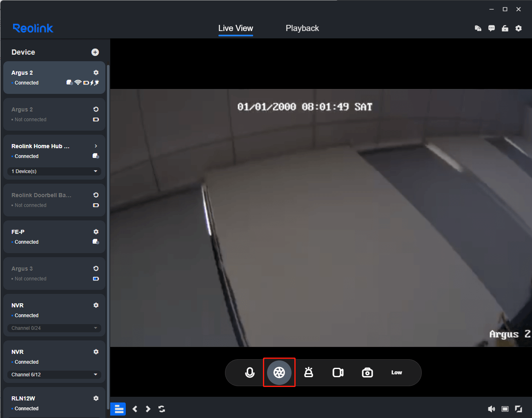Viewport: 532px width, 418px height.
Task: Start recording with video camera icon
Action: click(338, 373)
